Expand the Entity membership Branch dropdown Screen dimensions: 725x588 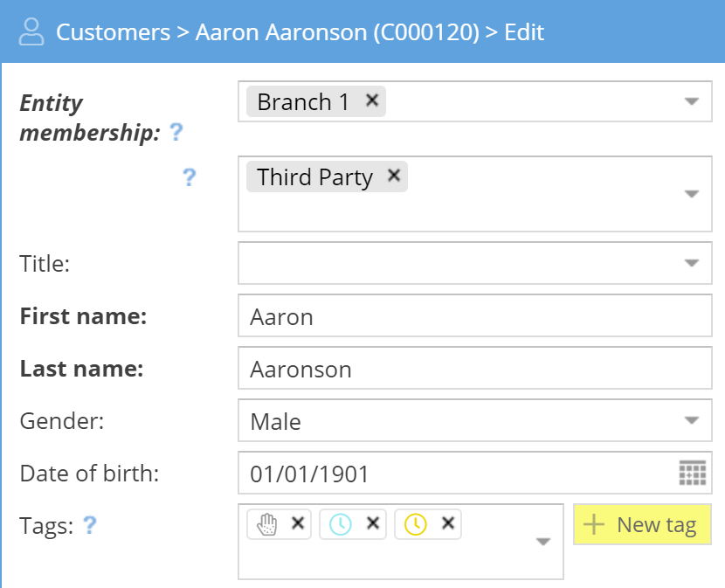pyautogui.click(x=692, y=102)
